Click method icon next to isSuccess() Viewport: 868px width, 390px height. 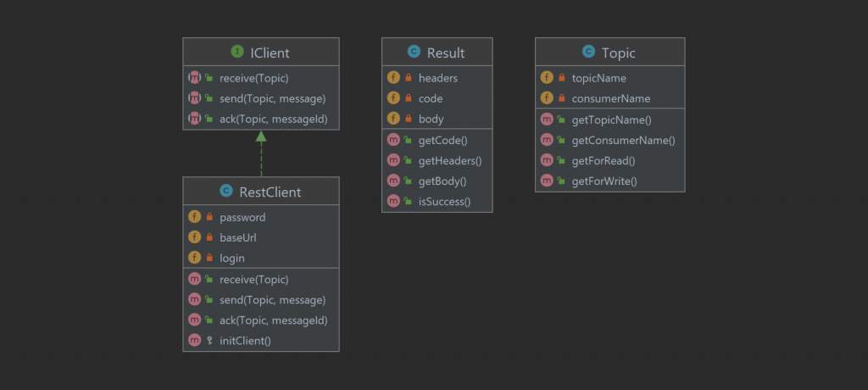coord(393,202)
